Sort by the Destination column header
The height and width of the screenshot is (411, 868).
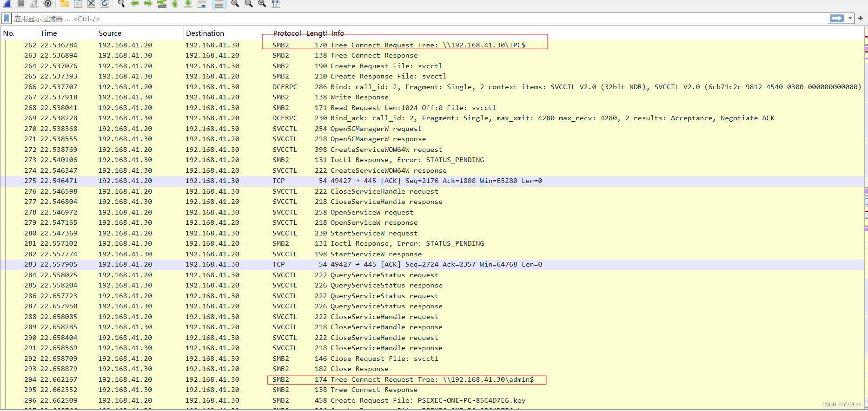[227, 33]
